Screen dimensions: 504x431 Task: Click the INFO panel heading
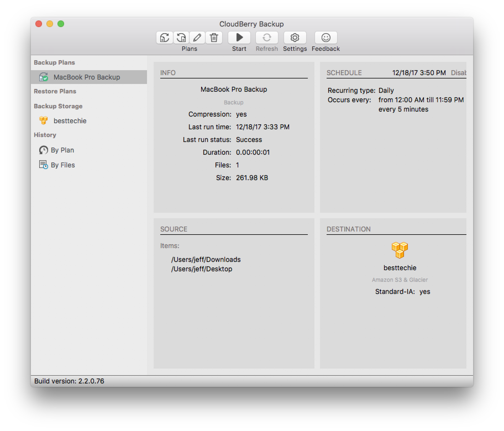(168, 73)
